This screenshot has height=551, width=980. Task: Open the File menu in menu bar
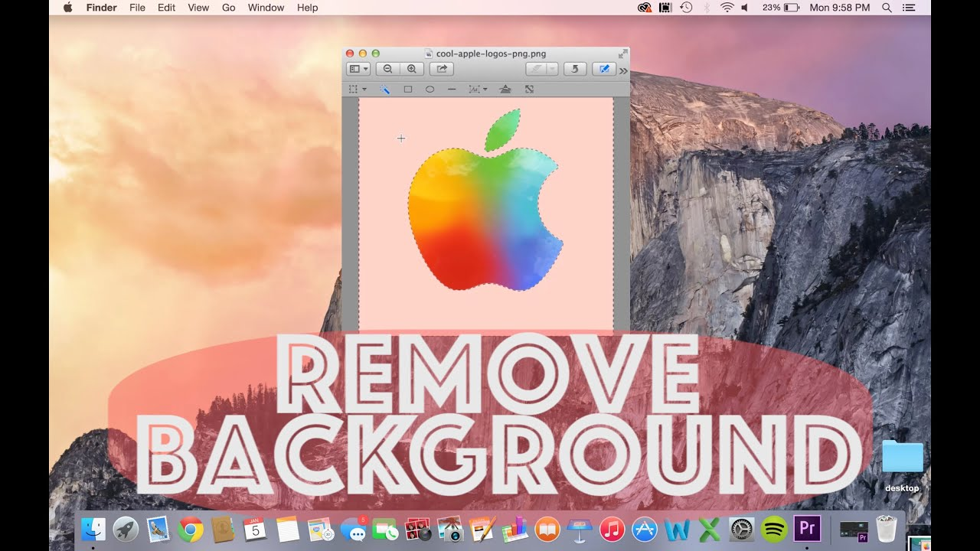137,8
